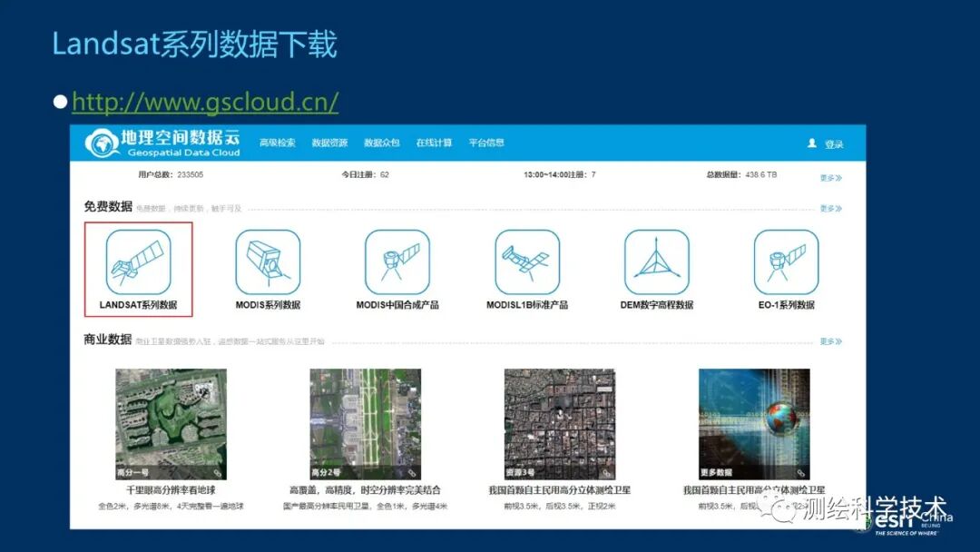Click the EO-1系列数据 text label
This screenshot has width=980, height=552.
[x=786, y=305]
